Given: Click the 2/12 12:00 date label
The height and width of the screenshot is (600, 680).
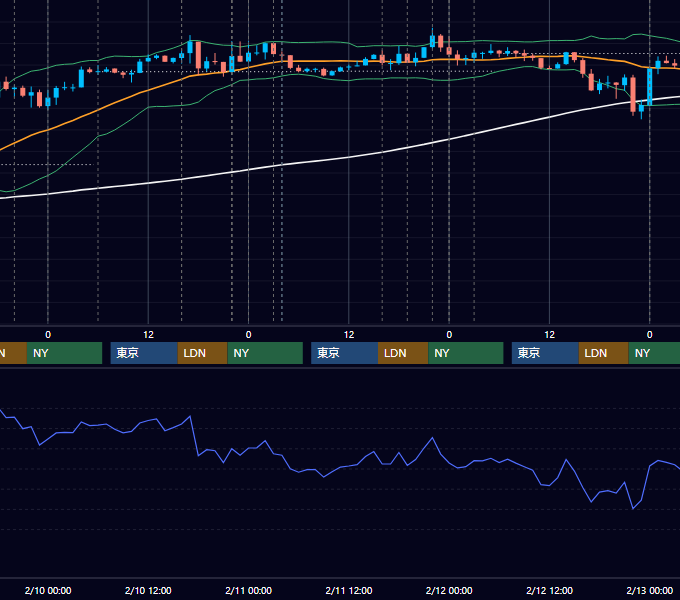Looking at the screenshot, I should (x=549, y=590).
